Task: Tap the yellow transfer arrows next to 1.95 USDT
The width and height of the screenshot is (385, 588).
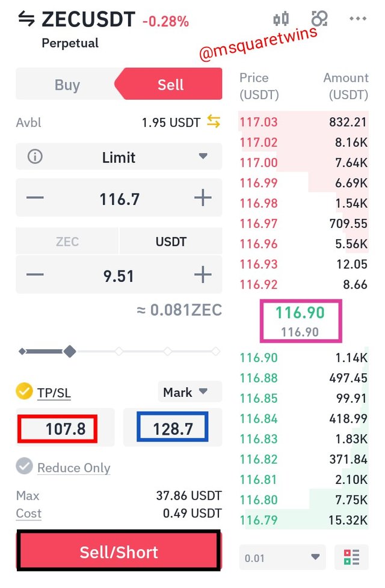Action: coord(214,121)
